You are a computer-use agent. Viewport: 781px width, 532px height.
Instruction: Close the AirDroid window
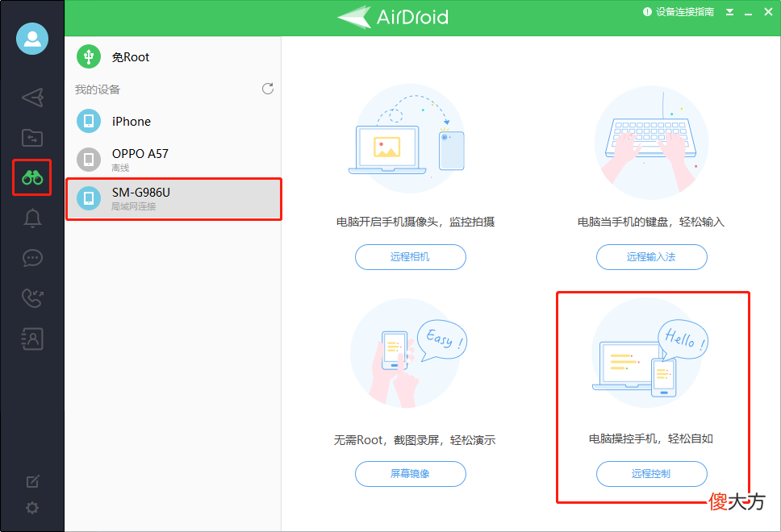point(769,12)
